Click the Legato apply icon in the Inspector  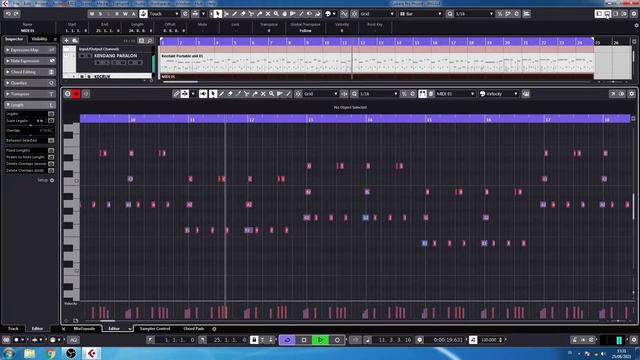pos(51,114)
